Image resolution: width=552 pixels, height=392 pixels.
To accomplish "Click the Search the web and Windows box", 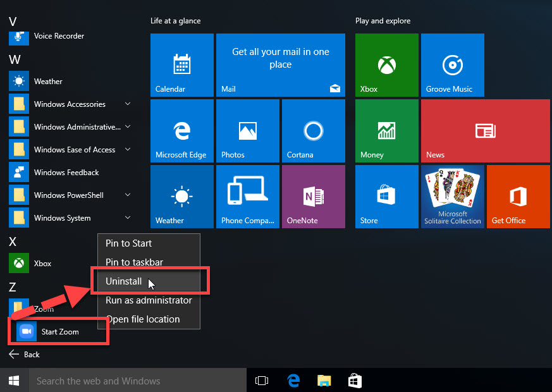I will pyautogui.click(x=138, y=381).
